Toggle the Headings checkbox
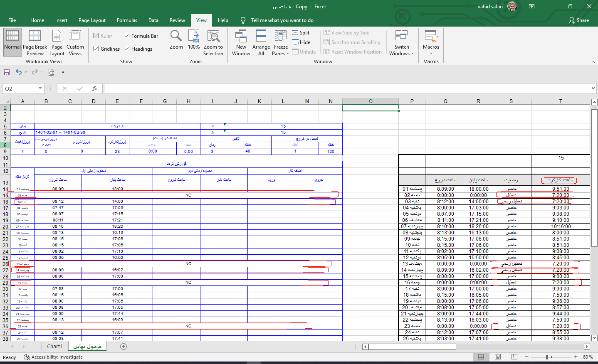The width and height of the screenshot is (598, 364). (127, 49)
